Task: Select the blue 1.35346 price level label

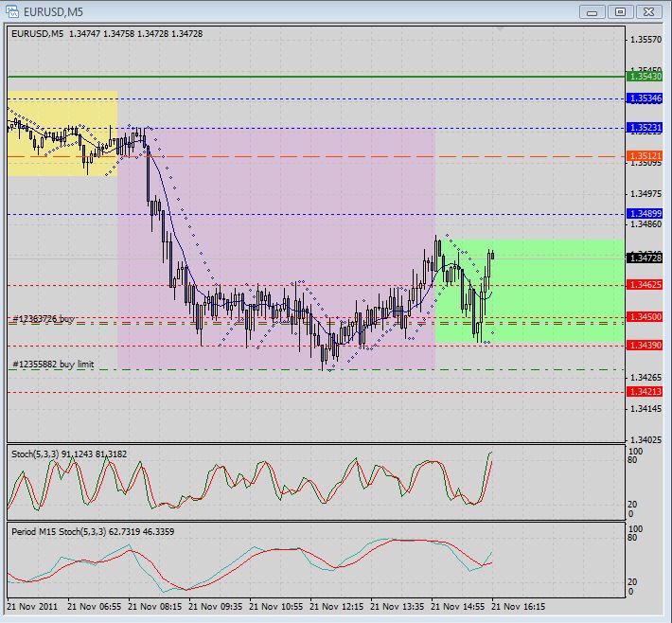Action: [645, 98]
